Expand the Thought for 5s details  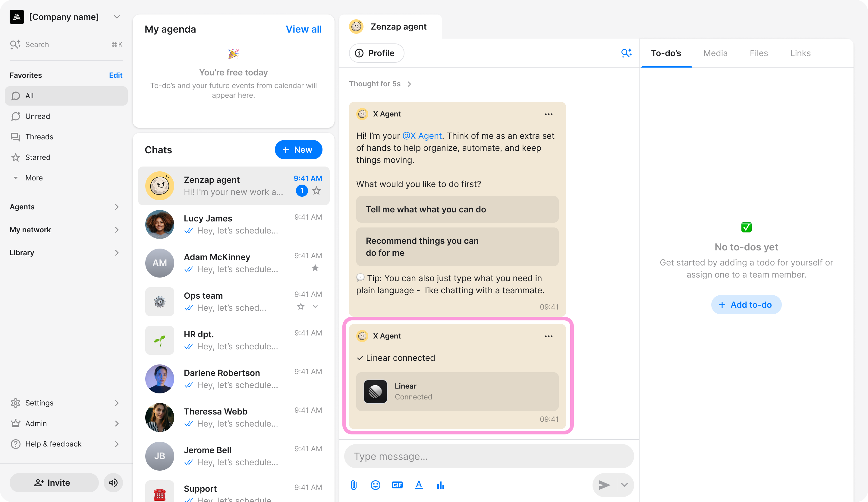(x=380, y=84)
